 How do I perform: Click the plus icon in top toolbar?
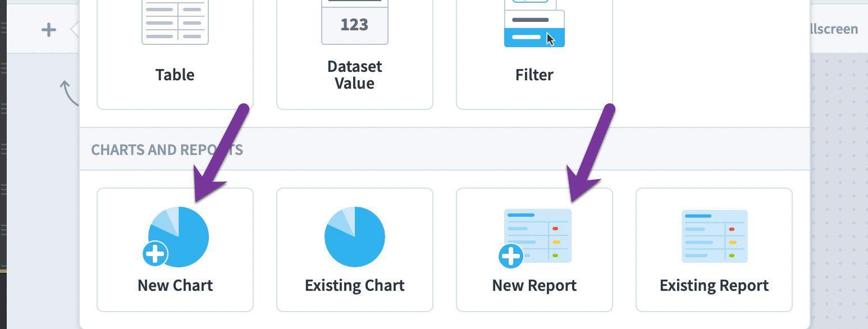(x=49, y=30)
